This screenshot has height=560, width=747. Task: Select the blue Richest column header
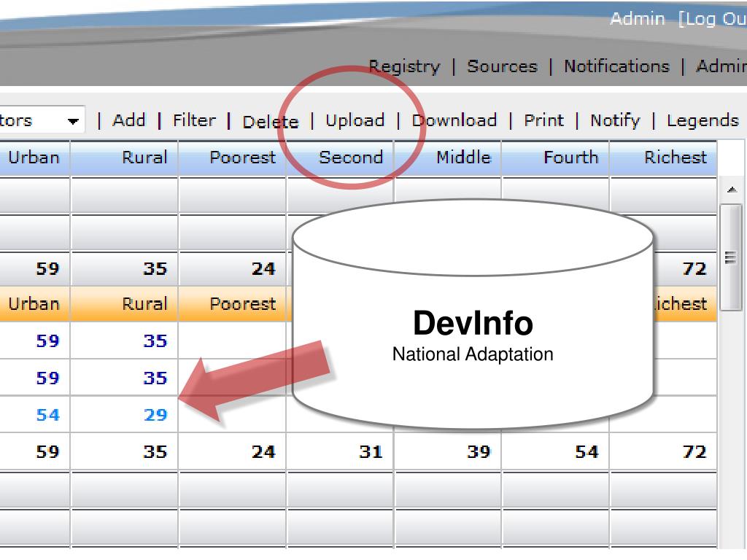663,157
